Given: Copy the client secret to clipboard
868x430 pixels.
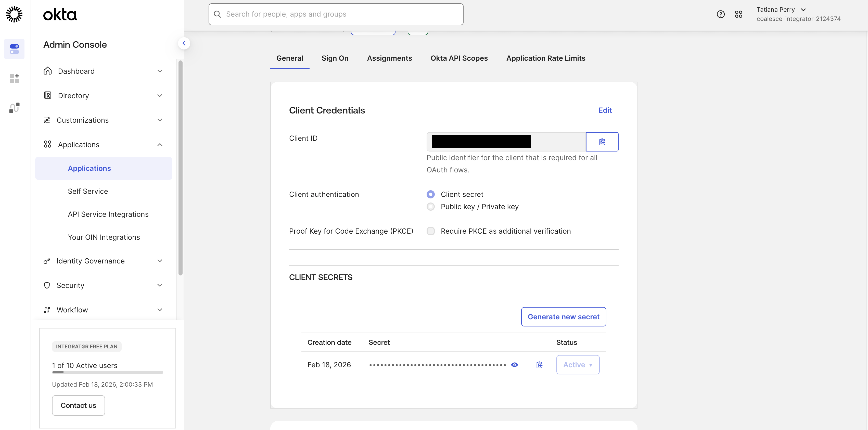Looking at the screenshot, I should [x=539, y=365].
